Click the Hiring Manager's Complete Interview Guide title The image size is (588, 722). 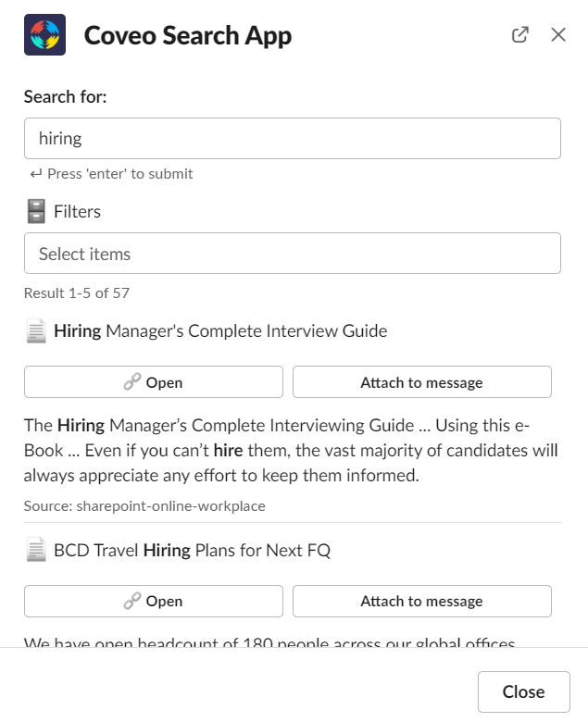220,331
